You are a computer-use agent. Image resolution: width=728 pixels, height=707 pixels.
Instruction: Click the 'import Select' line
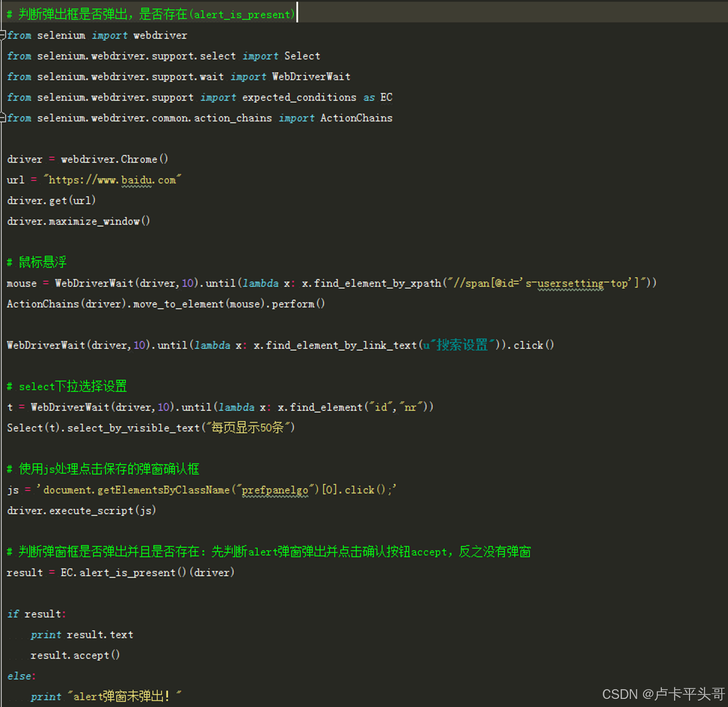(x=164, y=56)
